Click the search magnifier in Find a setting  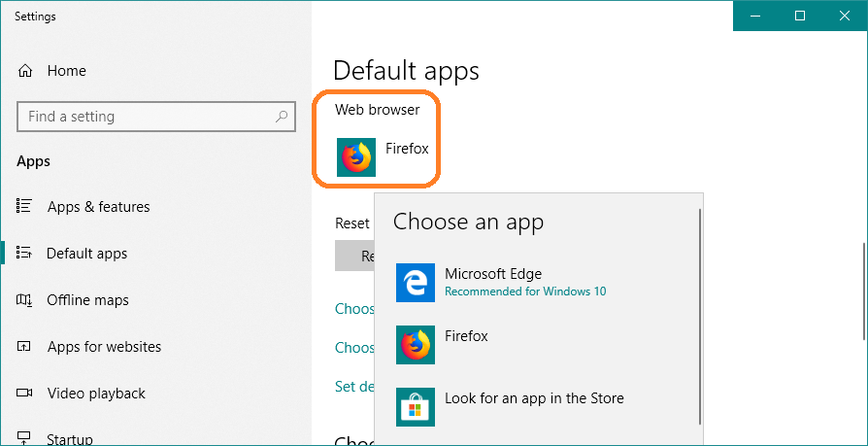[282, 117]
